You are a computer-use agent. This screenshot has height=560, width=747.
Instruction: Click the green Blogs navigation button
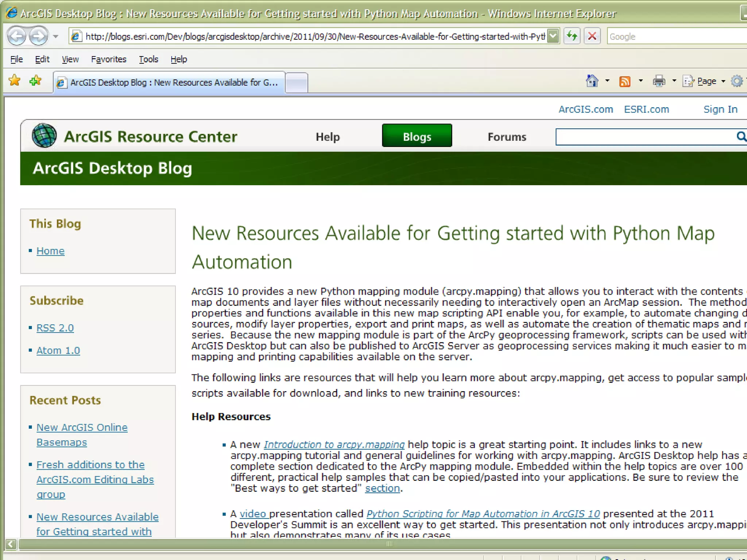[417, 136]
